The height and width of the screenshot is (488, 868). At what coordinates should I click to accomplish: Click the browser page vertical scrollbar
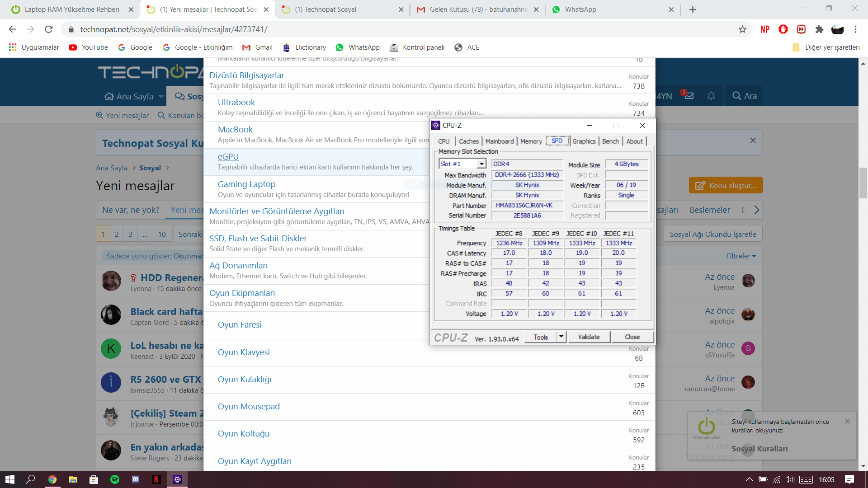click(x=863, y=183)
